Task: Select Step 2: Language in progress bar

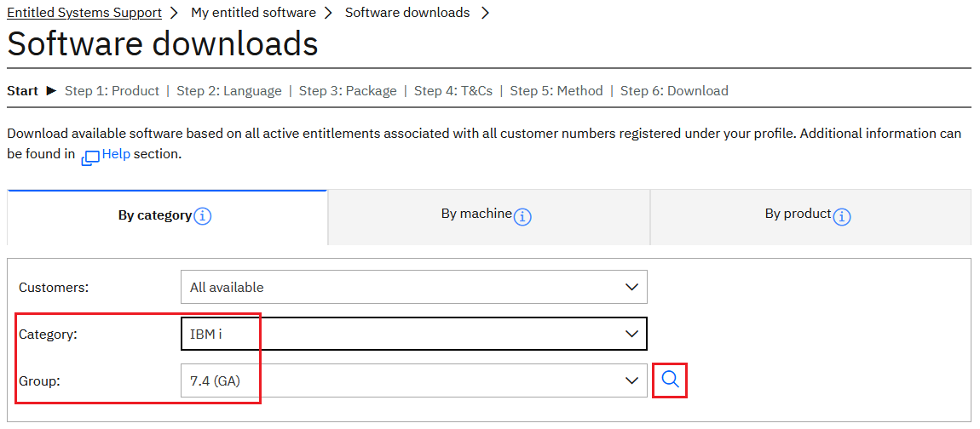Action: (228, 91)
